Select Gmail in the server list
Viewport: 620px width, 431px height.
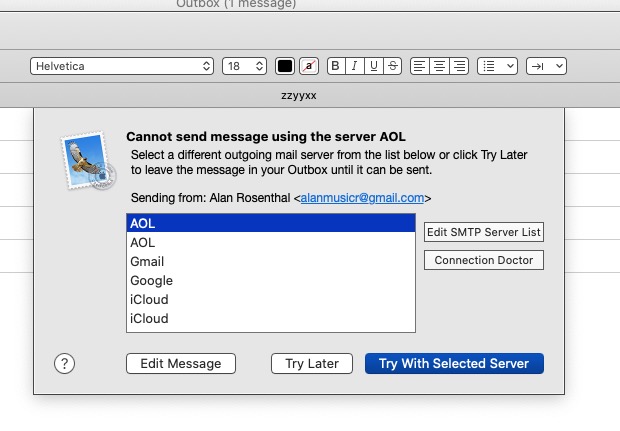271,261
